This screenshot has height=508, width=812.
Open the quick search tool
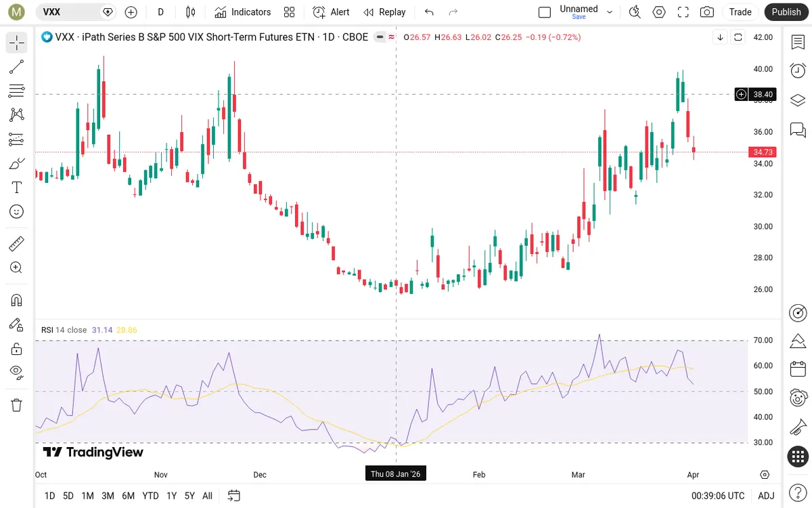click(x=635, y=12)
